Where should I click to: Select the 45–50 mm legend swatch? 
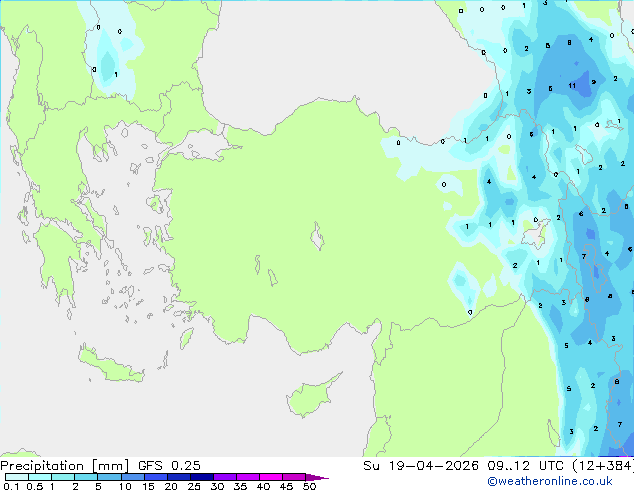pos(294,477)
